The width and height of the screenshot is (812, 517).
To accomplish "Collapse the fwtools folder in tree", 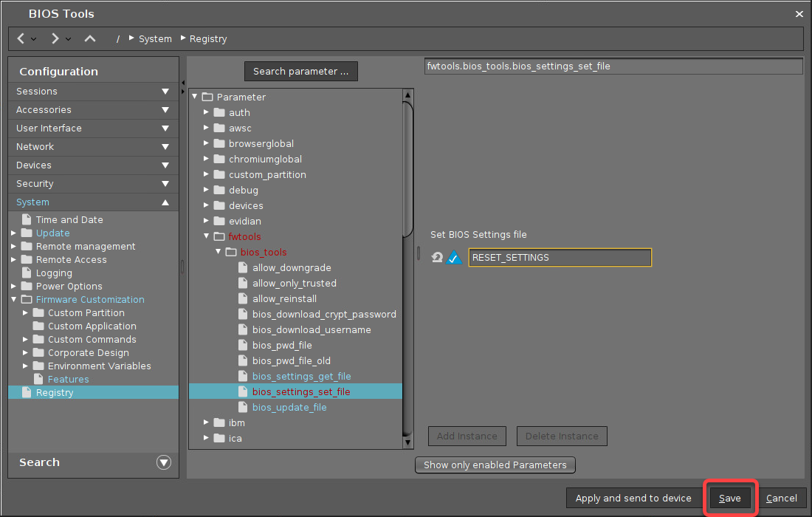I will [207, 237].
